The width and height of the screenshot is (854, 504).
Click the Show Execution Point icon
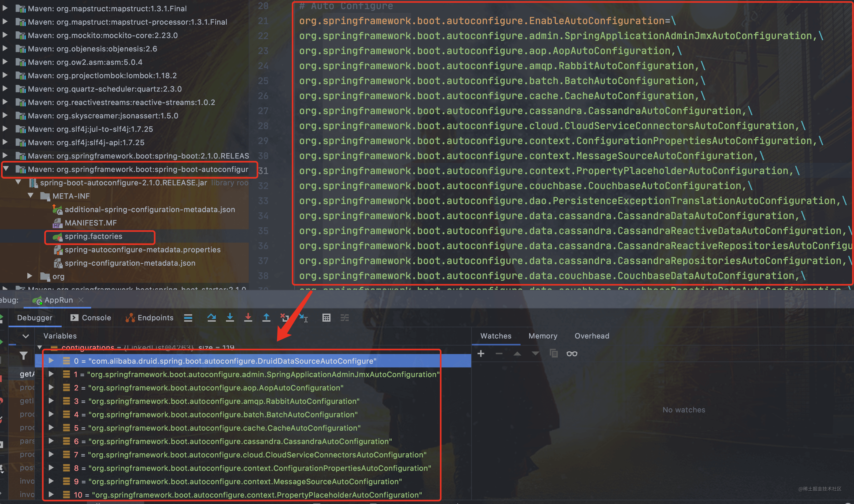[x=188, y=318]
